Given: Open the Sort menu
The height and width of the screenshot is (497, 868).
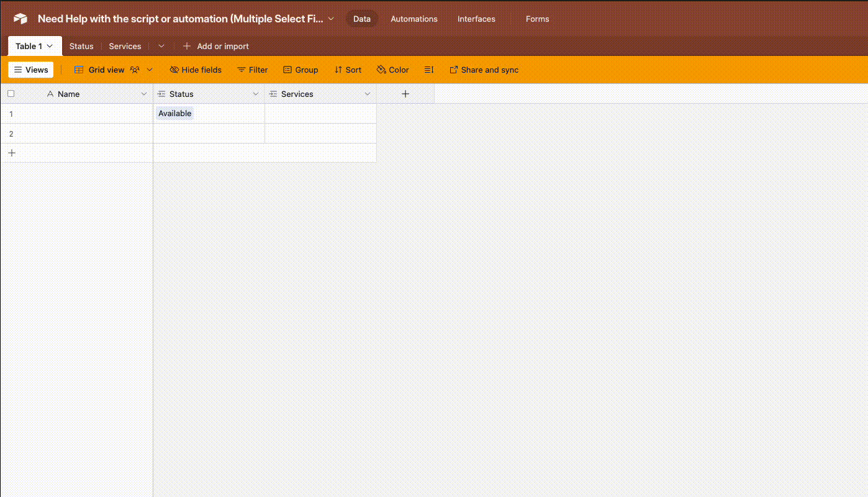Looking at the screenshot, I should pyautogui.click(x=348, y=70).
